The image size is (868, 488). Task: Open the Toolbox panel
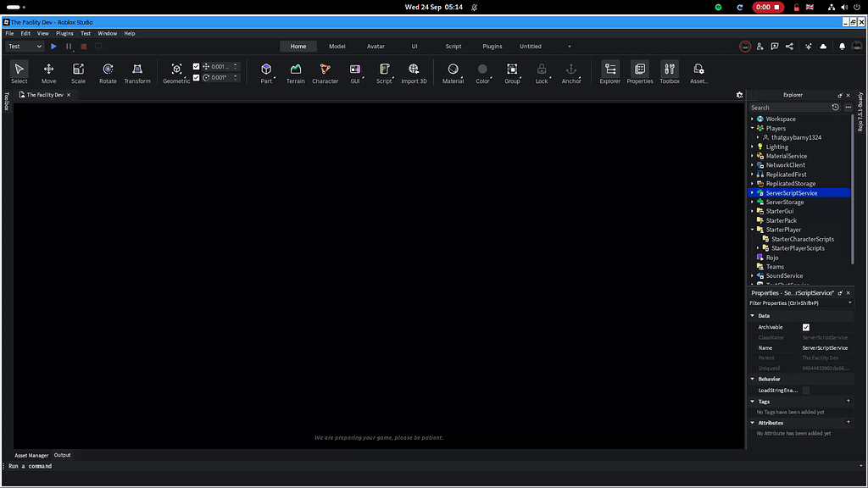[670, 73]
